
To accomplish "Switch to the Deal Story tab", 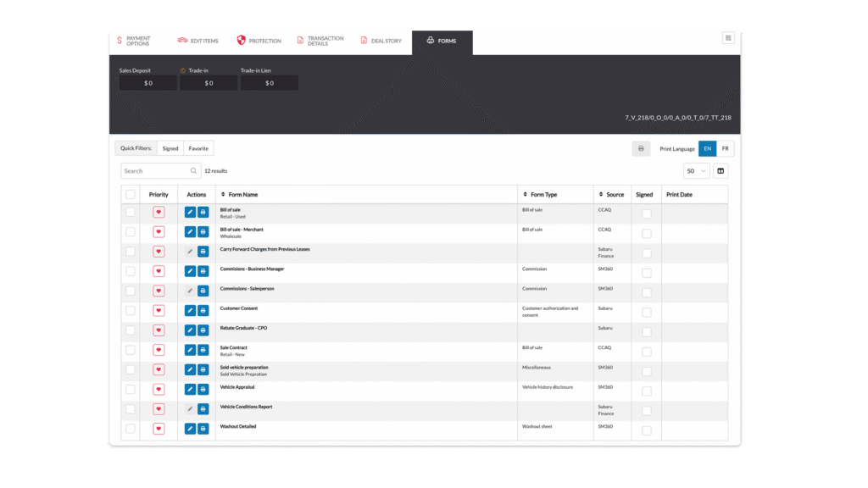I will pyautogui.click(x=381, y=41).
